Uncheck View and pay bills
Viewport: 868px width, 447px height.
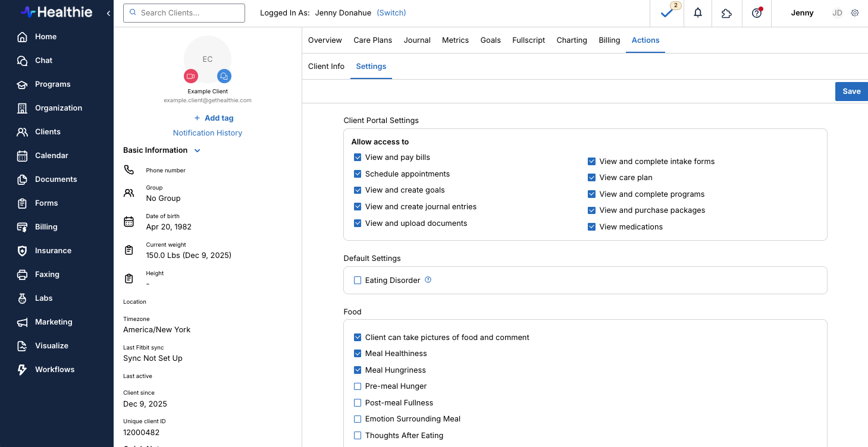click(358, 158)
